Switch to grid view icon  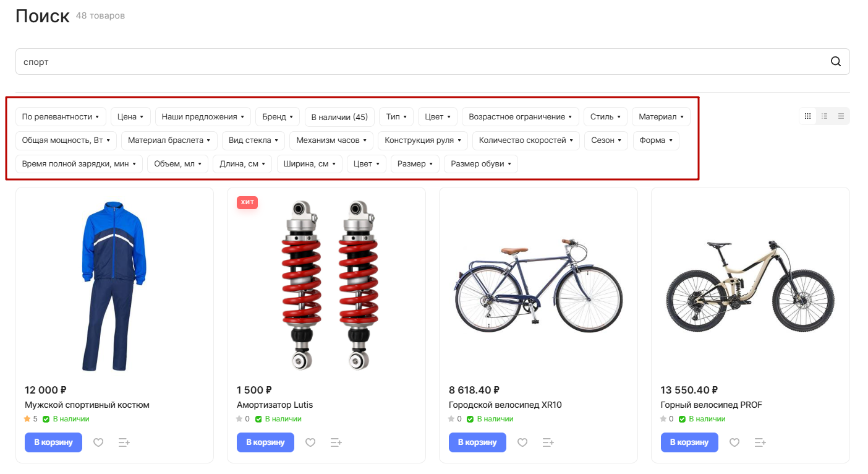pyautogui.click(x=807, y=116)
